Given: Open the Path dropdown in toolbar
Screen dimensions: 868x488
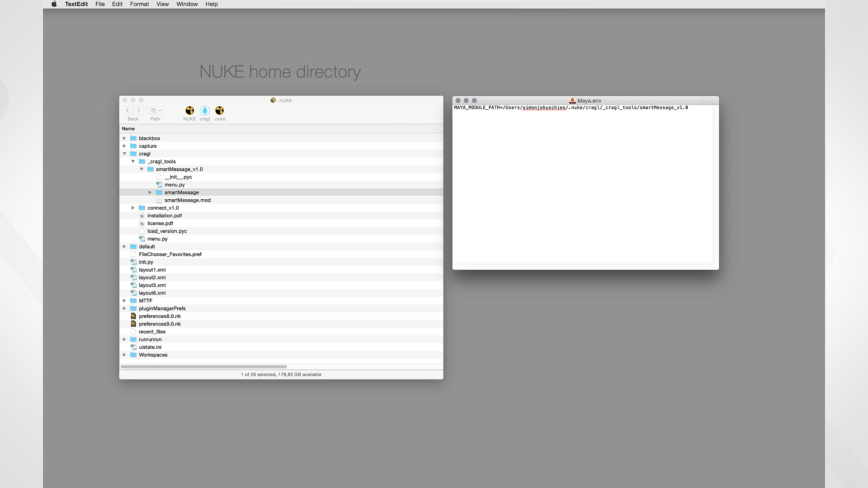Looking at the screenshot, I should pos(156,110).
